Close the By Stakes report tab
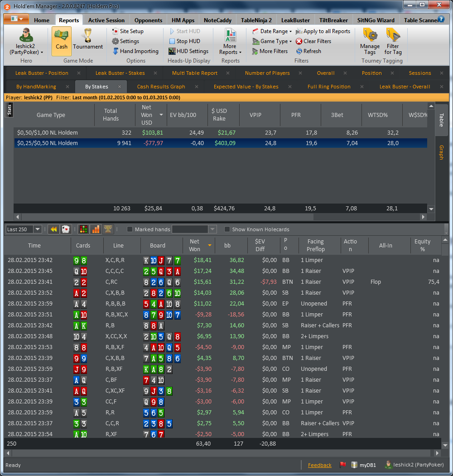Screen dimensions: 453x476 (x=120, y=87)
